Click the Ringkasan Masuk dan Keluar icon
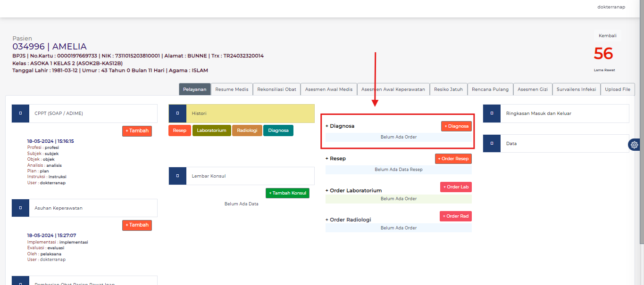 coord(492,114)
